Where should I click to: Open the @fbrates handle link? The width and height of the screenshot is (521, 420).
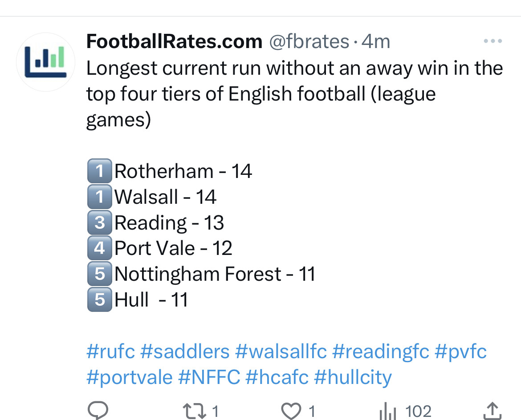(x=309, y=41)
